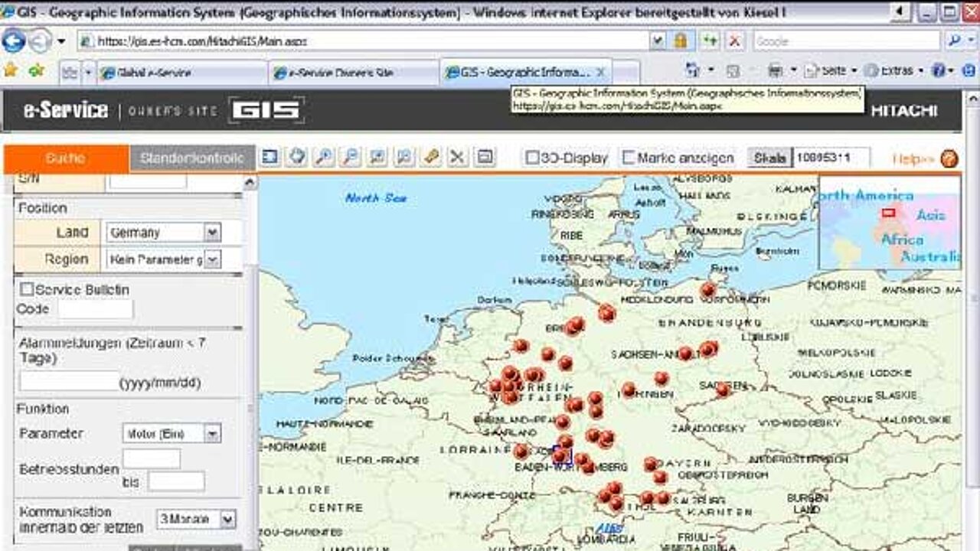Click the orange Help icon
Viewport: 980px width, 551px height.
click(949, 158)
